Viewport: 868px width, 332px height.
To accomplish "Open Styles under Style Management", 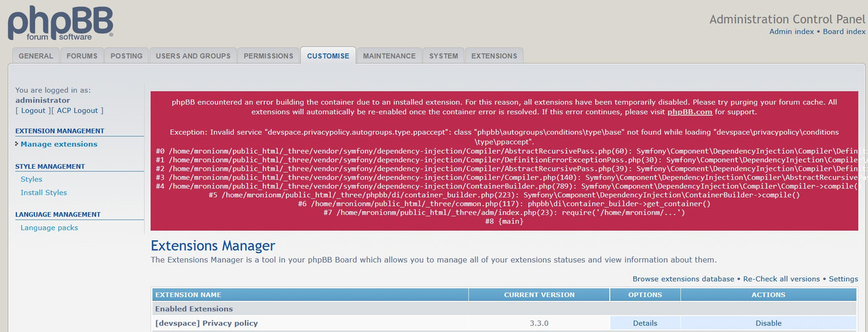I will tap(31, 180).
